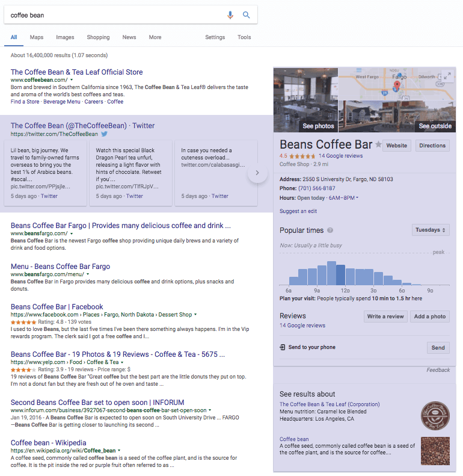Open the beansfargo.com/menu/ dropdown arrow

coord(88,274)
